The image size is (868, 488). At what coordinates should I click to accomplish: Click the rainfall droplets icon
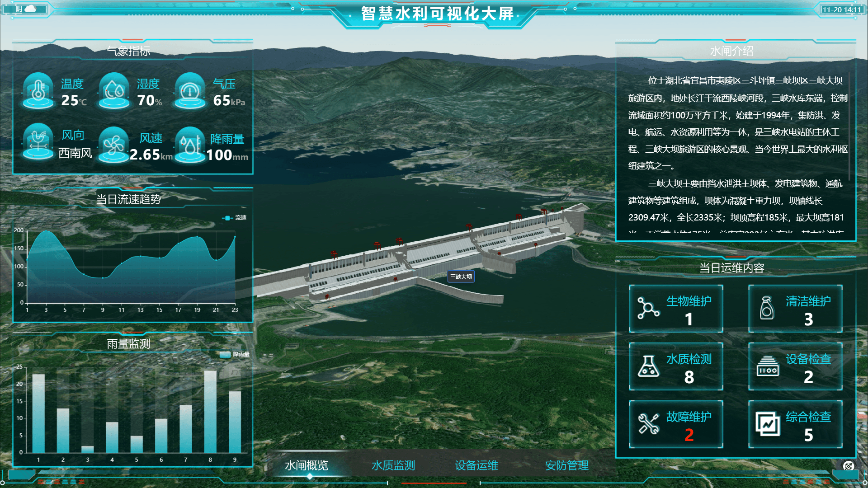click(x=190, y=145)
